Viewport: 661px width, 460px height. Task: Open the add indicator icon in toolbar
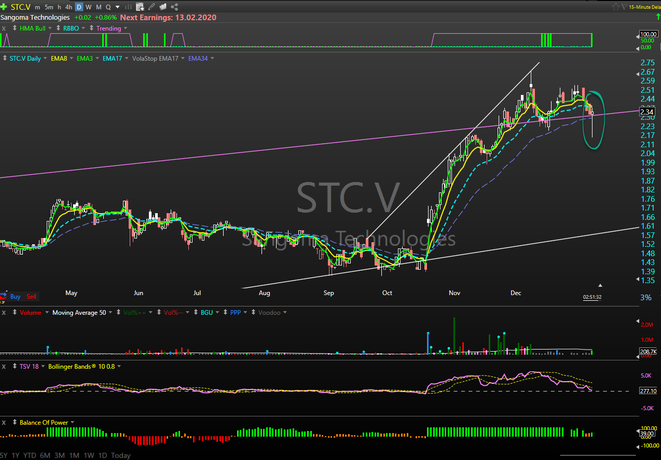(x=140, y=7)
